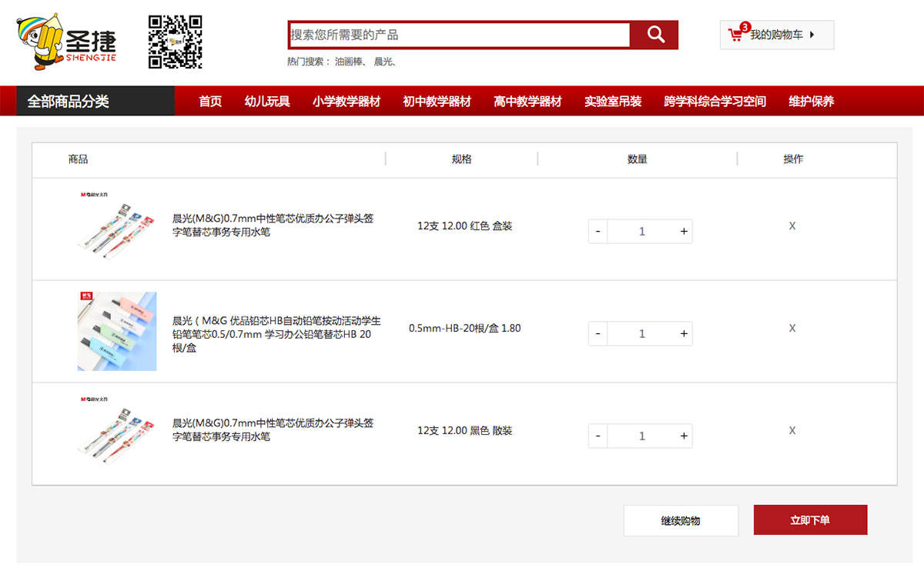This screenshot has height=568, width=924.
Task: Open product title of red boxed pen refills
Action: pos(273,226)
